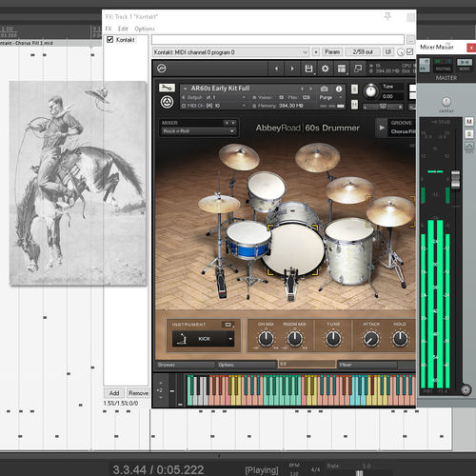
Task: Switch to the Grooves tab
Action: point(186,365)
